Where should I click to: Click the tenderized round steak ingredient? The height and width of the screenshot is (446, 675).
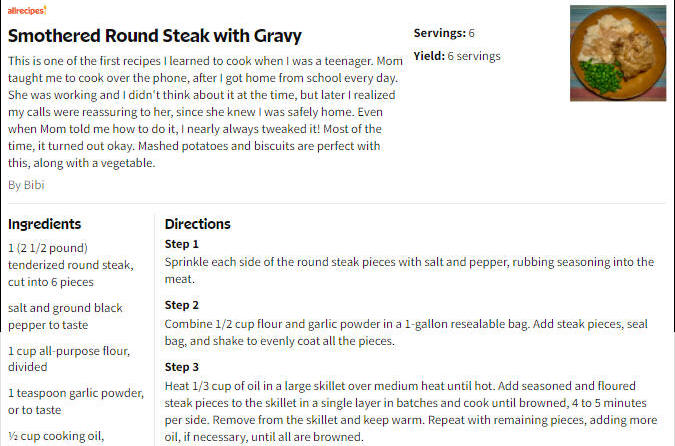(x=71, y=265)
